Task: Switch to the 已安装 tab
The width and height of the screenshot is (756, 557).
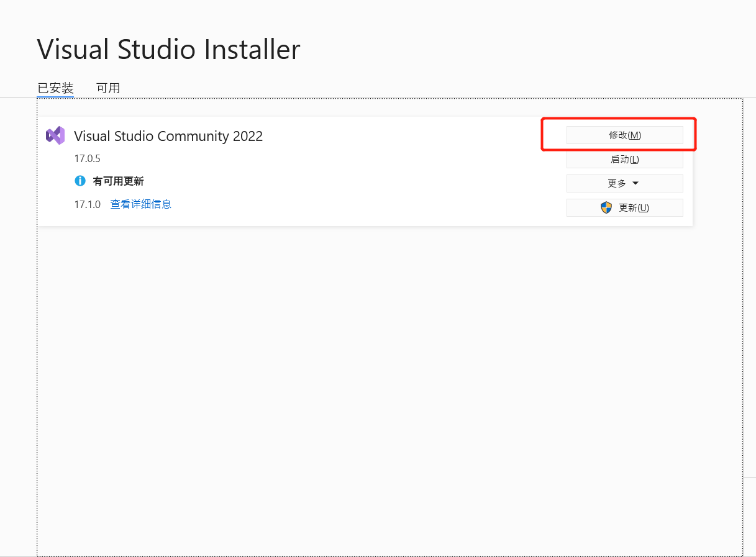Action: click(55, 88)
